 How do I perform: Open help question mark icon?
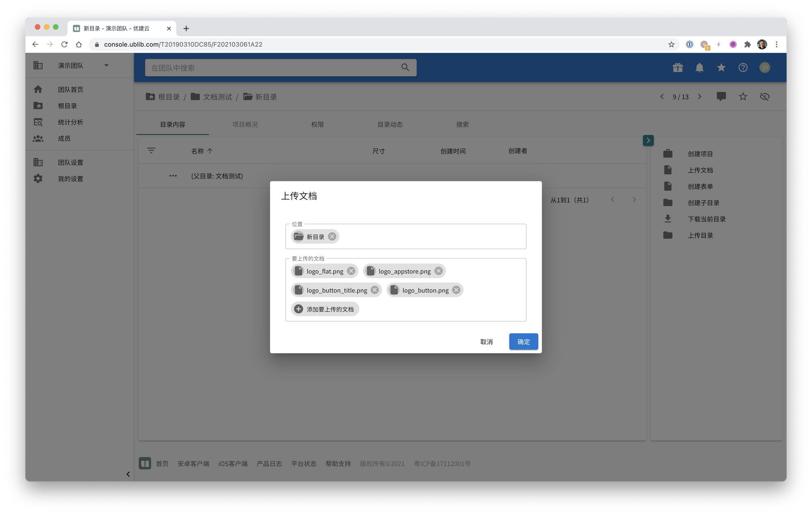click(743, 68)
